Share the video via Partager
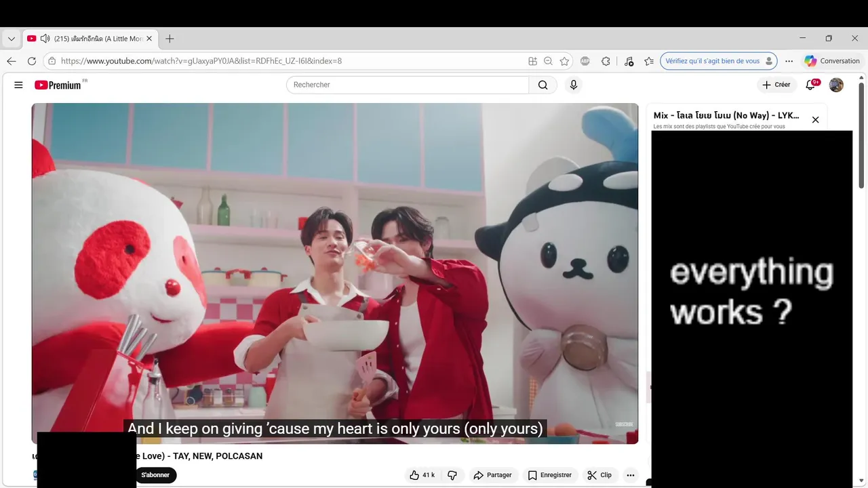The image size is (868, 488). tap(492, 475)
